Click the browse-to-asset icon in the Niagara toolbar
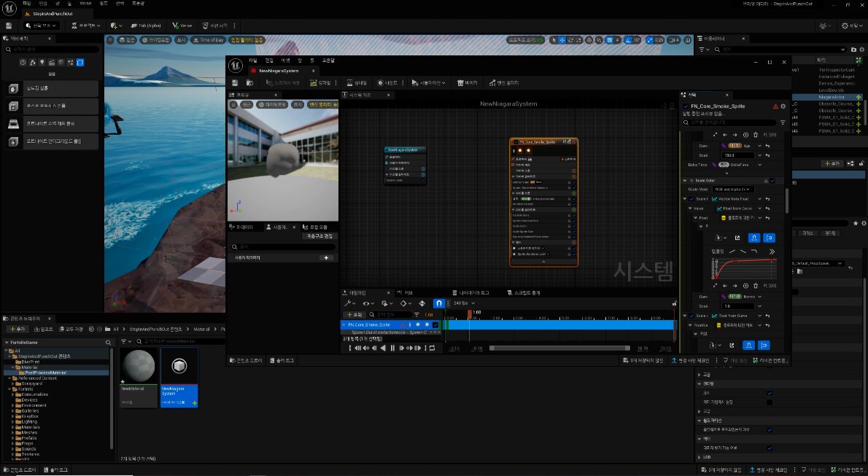 (x=249, y=83)
